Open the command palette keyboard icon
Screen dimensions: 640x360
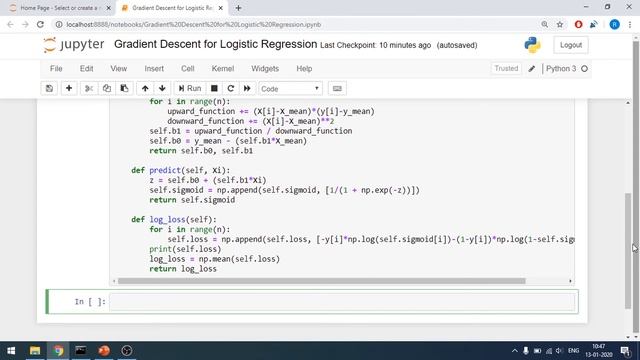[337, 89]
